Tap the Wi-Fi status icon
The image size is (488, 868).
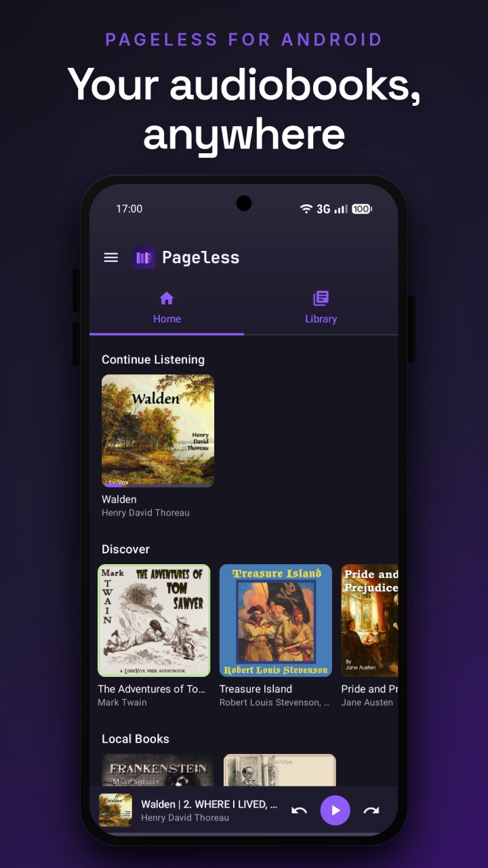306,209
